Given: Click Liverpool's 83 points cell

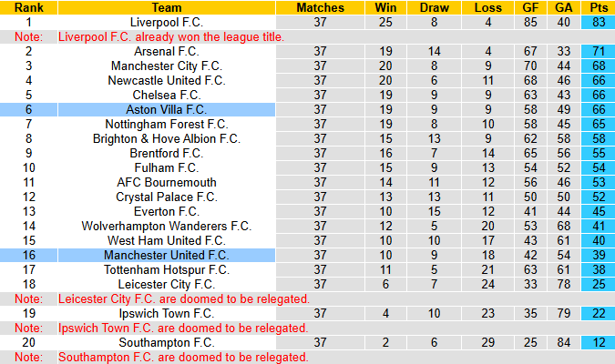Looking at the screenshot, I should coord(599,22).
